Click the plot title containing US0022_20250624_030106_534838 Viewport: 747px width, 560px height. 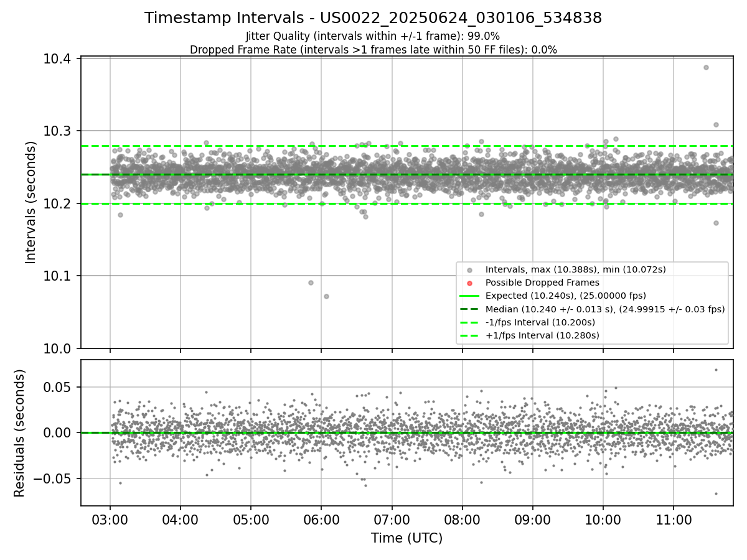tap(373, 18)
